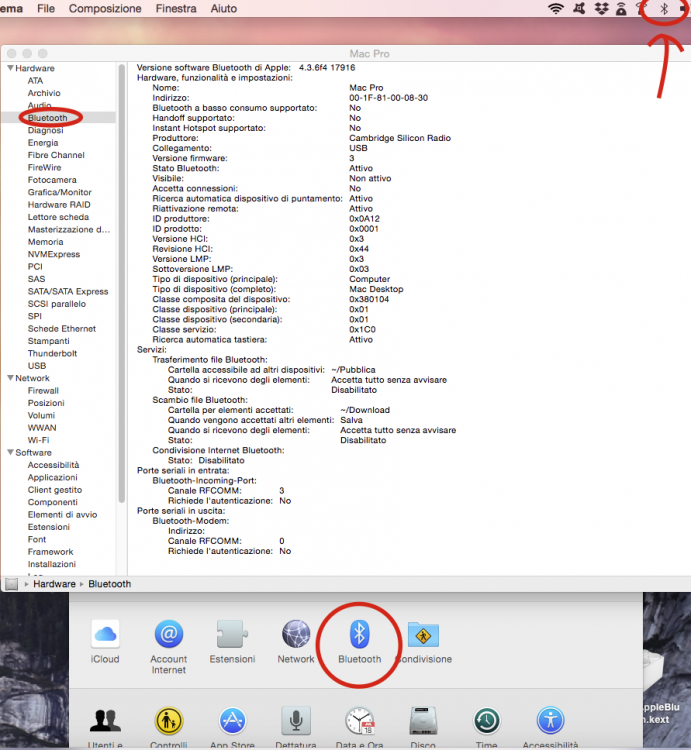Screen dimensions: 691x750
Task: Select Archivio in the sidebar
Action: [44, 93]
